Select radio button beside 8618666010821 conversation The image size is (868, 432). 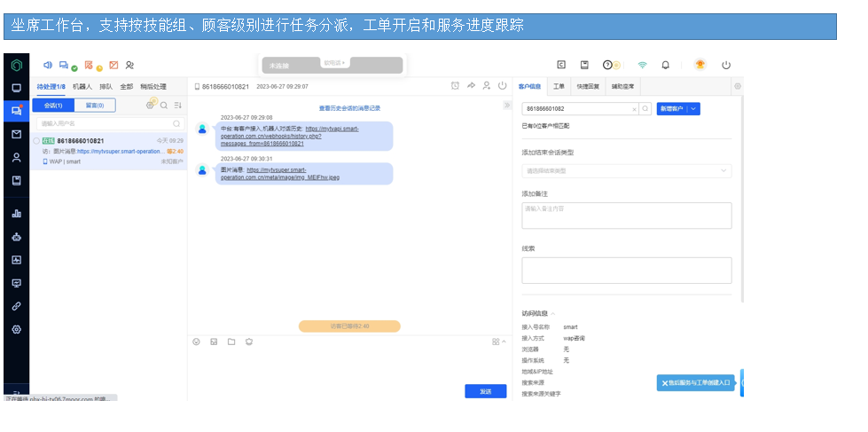(x=36, y=141)
